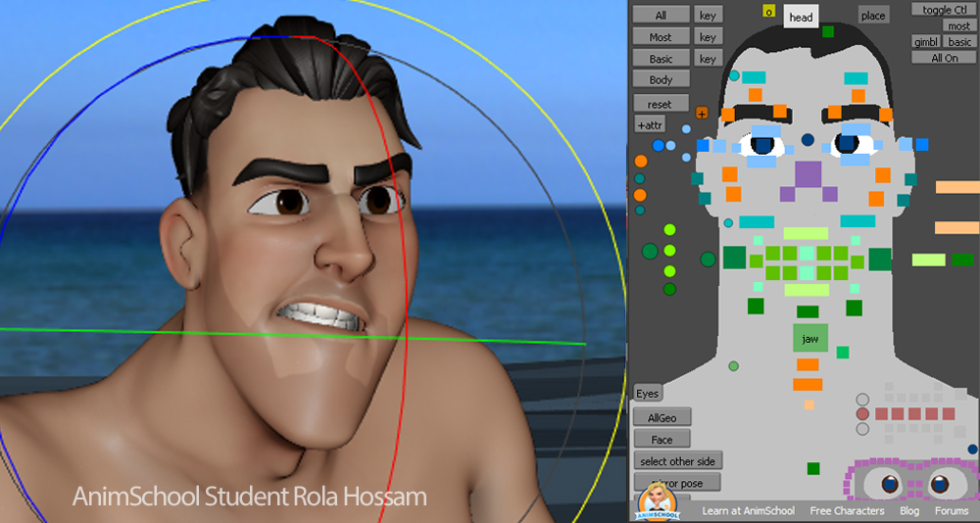
Task: Select the light green lower lip bar
Action: [807, 290]
